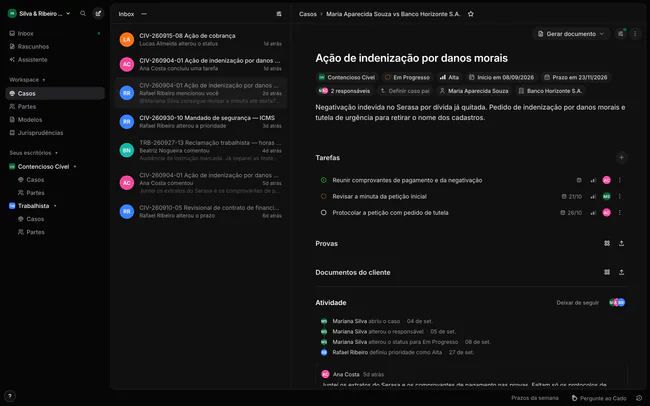Open the search magnifier in sidebar header
The width and height of the screenshot is (650, 406).
[83, 14]
